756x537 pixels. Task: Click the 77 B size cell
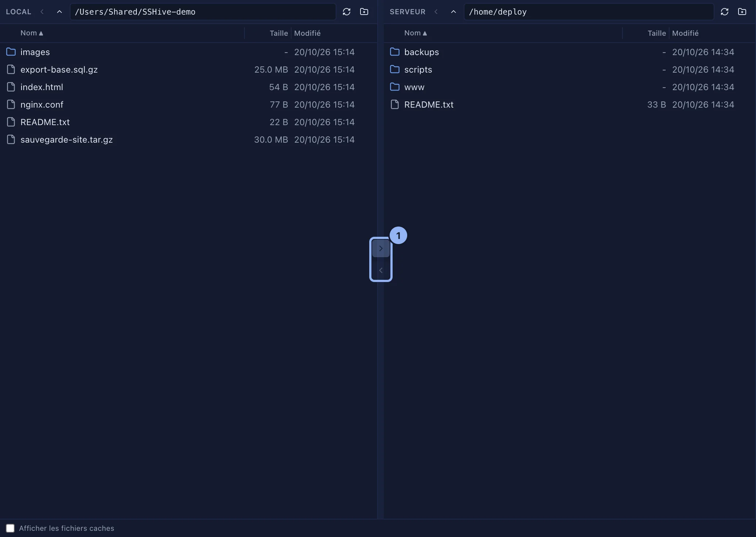coord(279,105)
